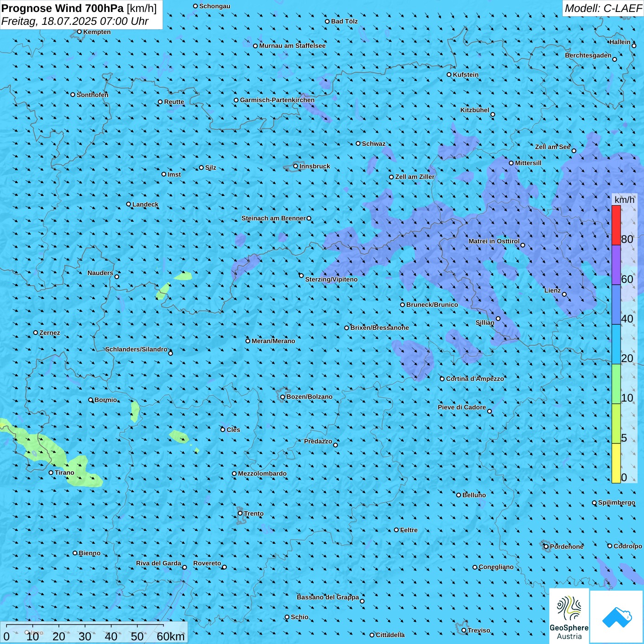The image size is (644, 644).
Task: Click the Bormio city label
Action: click(x=106, y=400)
